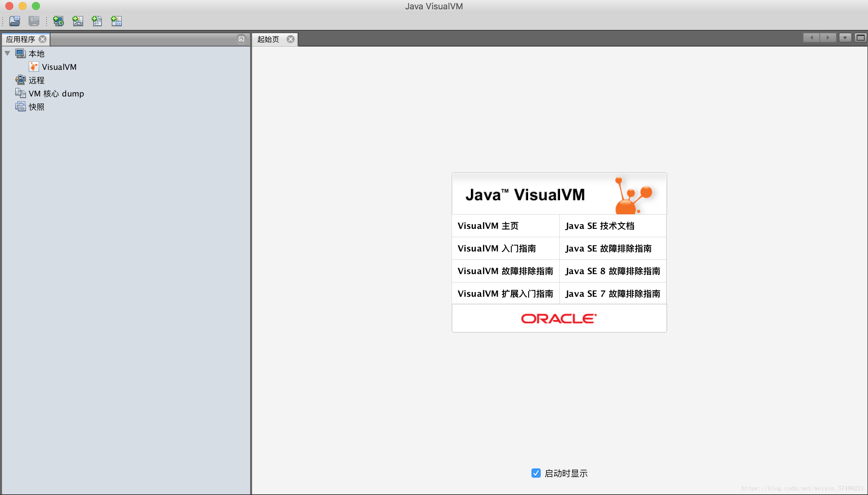Close the 应用程序 panel tab
This screenshot has width=868, height=495.
point(43,39)
